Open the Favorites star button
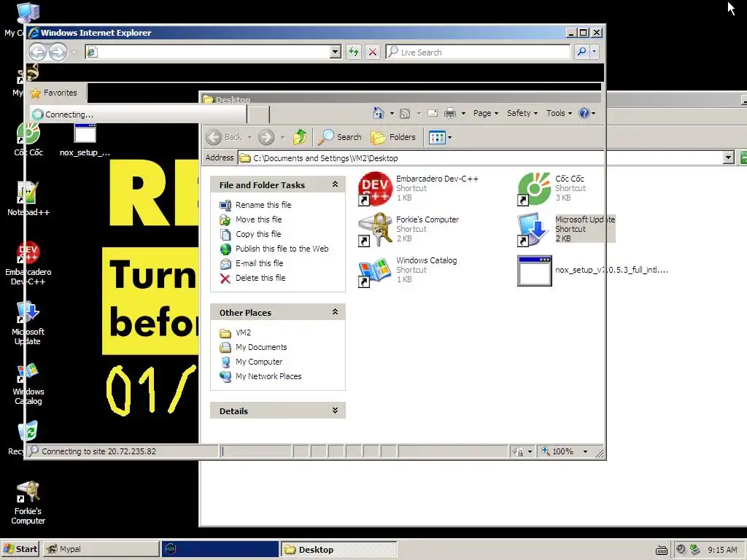 point(53,93)
